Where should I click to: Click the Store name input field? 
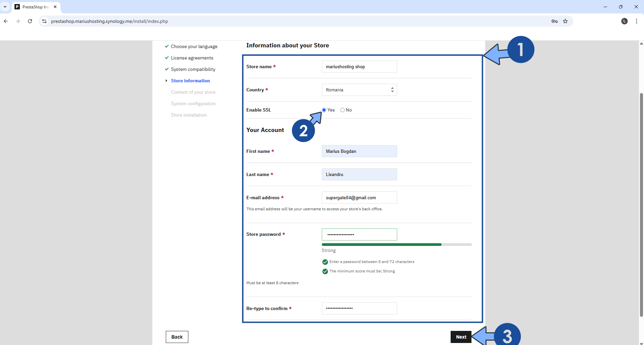359,67
